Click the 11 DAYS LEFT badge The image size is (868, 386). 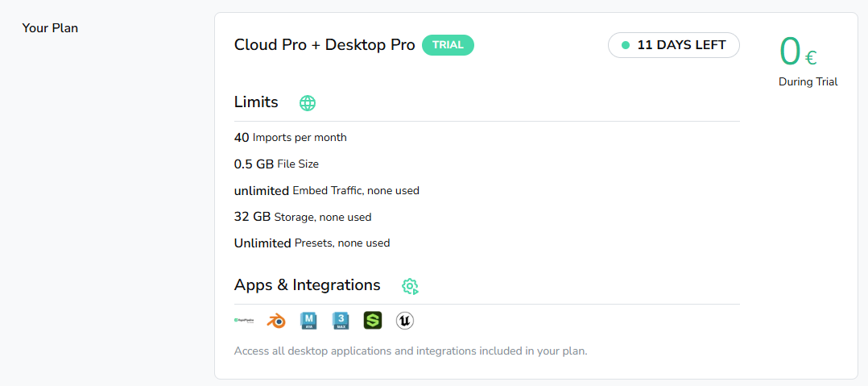coord(674,45)
